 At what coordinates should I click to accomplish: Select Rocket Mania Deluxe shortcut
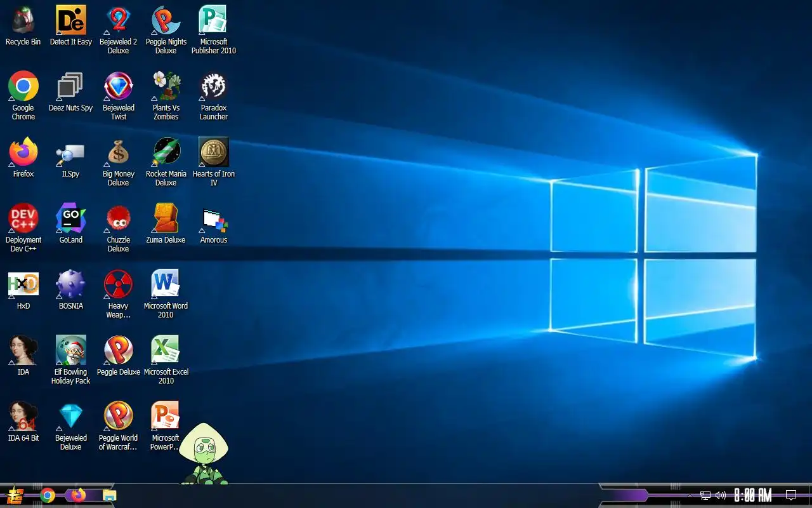click(x=166, y=161)
